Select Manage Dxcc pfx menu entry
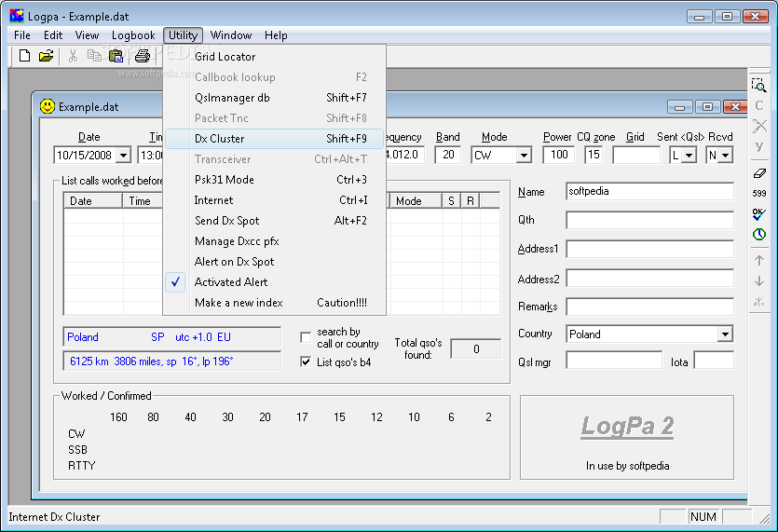The height and width of the screenshot is (532, 778). click(274, 241)
